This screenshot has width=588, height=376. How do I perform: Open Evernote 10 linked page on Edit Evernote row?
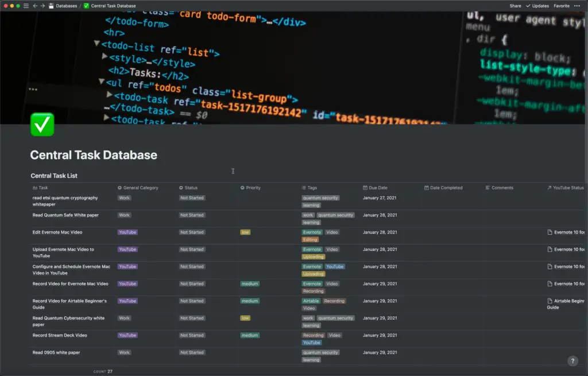566,232
